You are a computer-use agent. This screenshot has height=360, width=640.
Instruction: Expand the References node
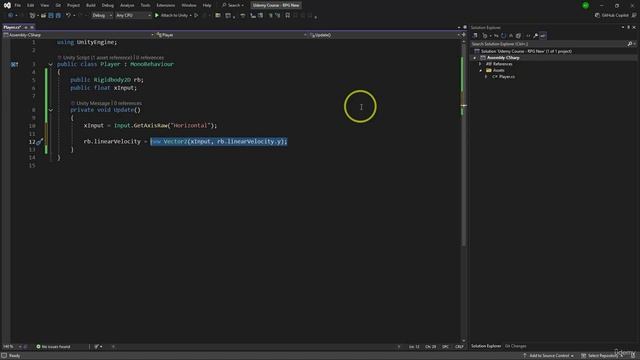[480, 64]
